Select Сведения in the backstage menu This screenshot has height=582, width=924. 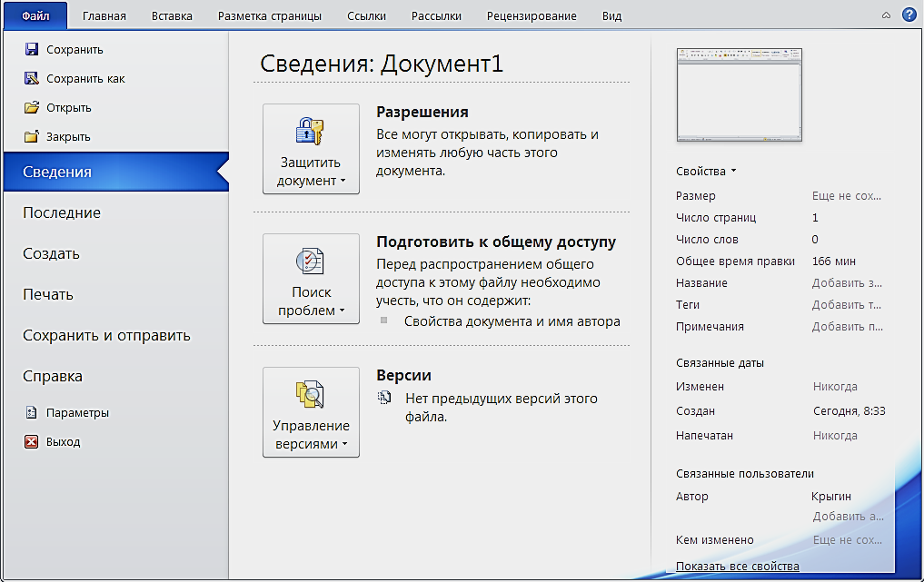click(x=116, y=172)
